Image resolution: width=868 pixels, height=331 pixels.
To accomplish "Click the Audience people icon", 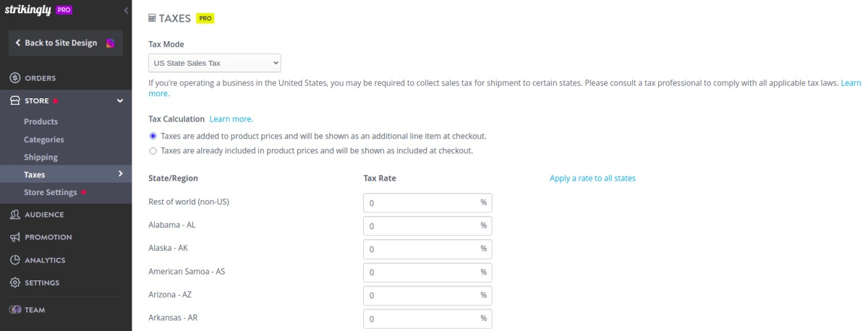I will click(x=14, y=215).
